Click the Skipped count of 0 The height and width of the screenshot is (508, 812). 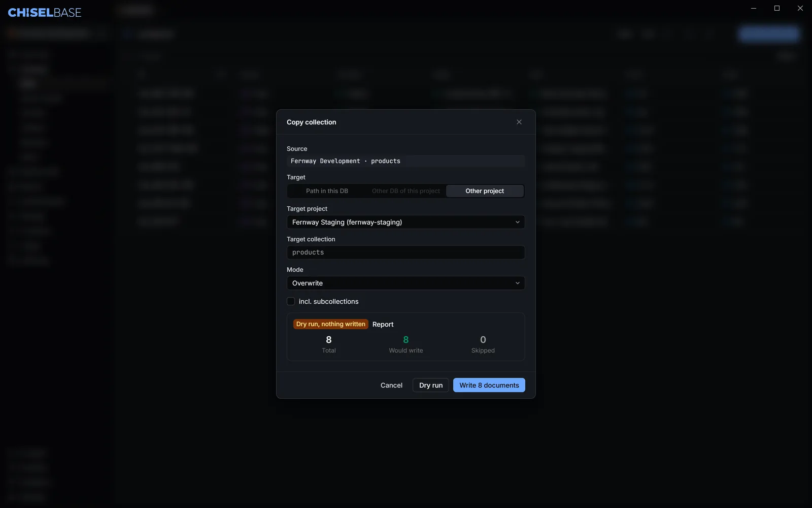point(483,339)
